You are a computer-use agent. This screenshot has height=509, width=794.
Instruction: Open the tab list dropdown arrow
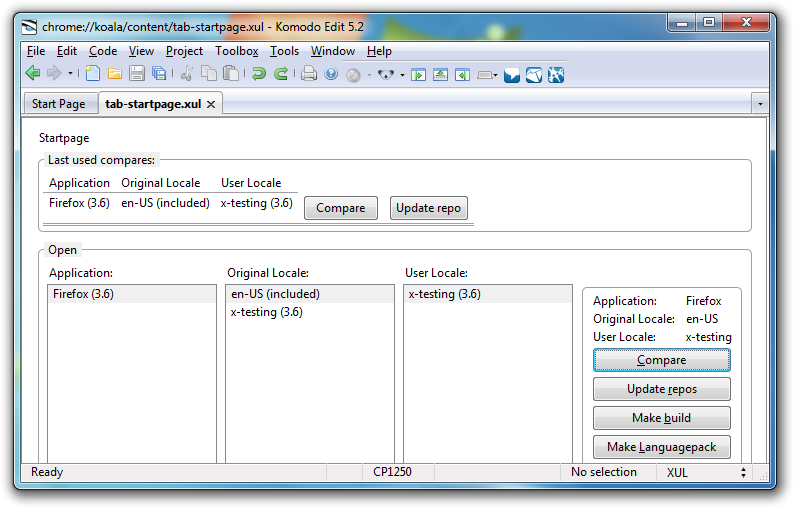760,104
